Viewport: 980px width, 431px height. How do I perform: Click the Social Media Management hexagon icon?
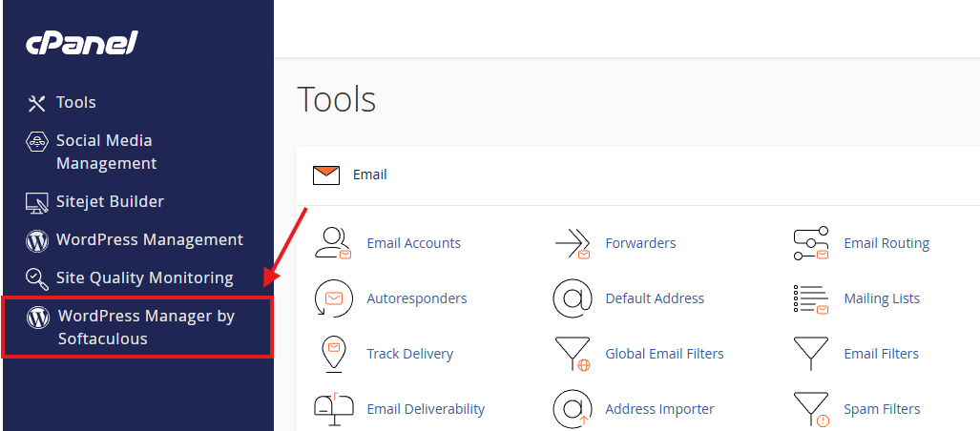37,142
